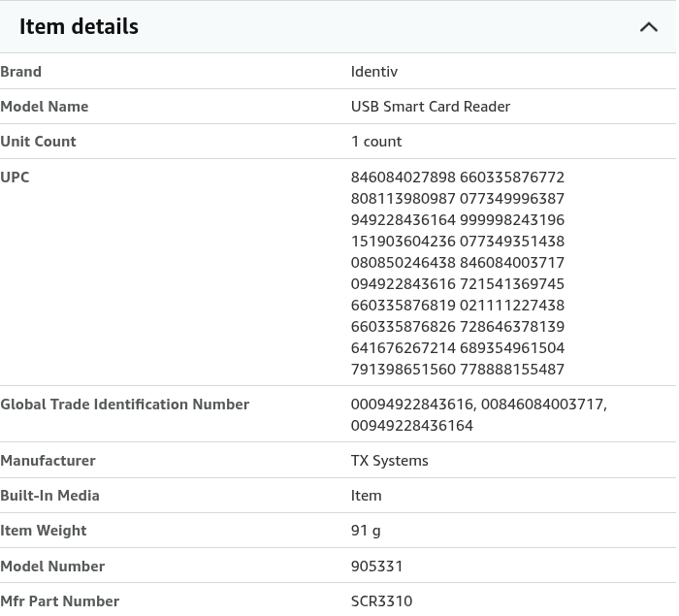Screen dimensions: 679x616
Task: Click the Built-In Media label
Action: click(x=49, y=496)
